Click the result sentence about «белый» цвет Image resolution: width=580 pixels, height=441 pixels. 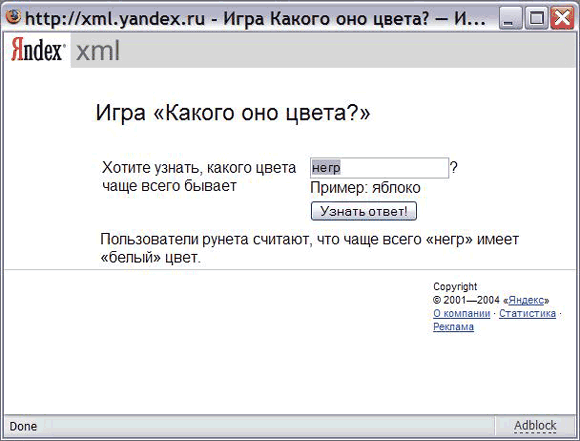click(x=309, y=248)
